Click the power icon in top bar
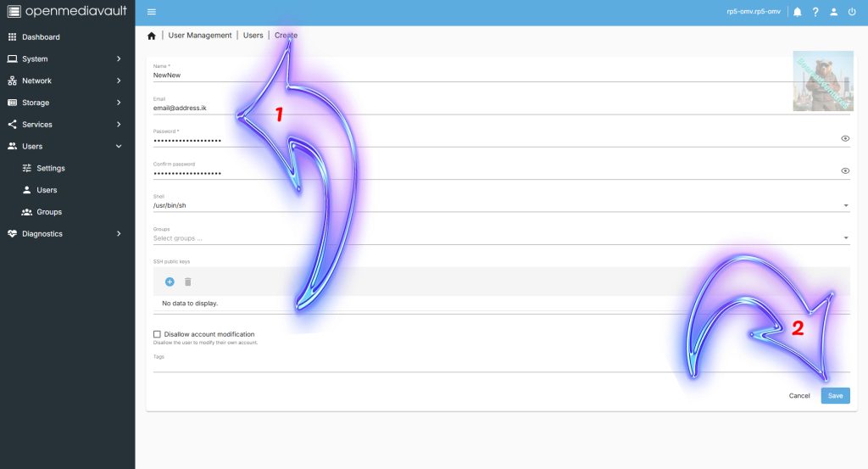The image size is (868, 469). pos(852,12)
